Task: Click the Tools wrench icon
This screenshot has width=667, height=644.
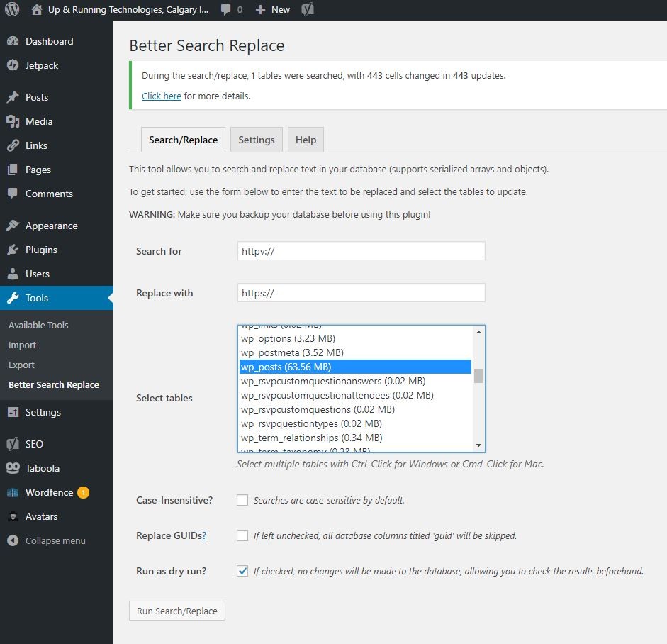Action: tap(13, 298)
